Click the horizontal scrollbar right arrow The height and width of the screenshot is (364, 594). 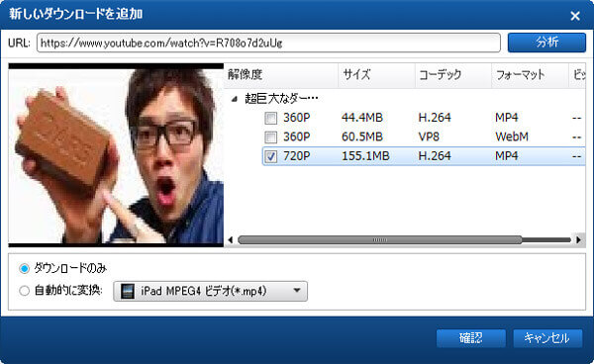pos(578,240)
